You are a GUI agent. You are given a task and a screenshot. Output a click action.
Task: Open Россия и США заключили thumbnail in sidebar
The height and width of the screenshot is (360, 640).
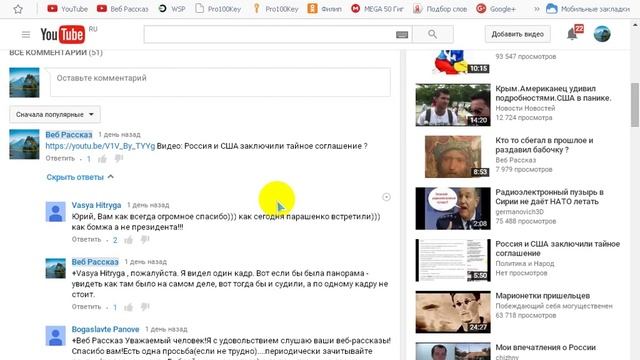point(453,260)
